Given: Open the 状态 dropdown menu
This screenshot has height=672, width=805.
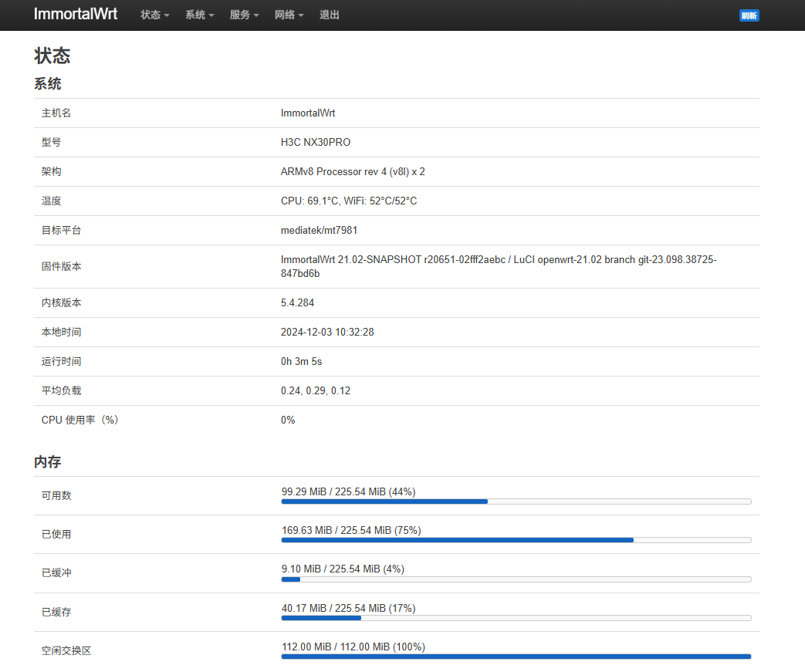Looking at the screenshot, I should 155,15.
